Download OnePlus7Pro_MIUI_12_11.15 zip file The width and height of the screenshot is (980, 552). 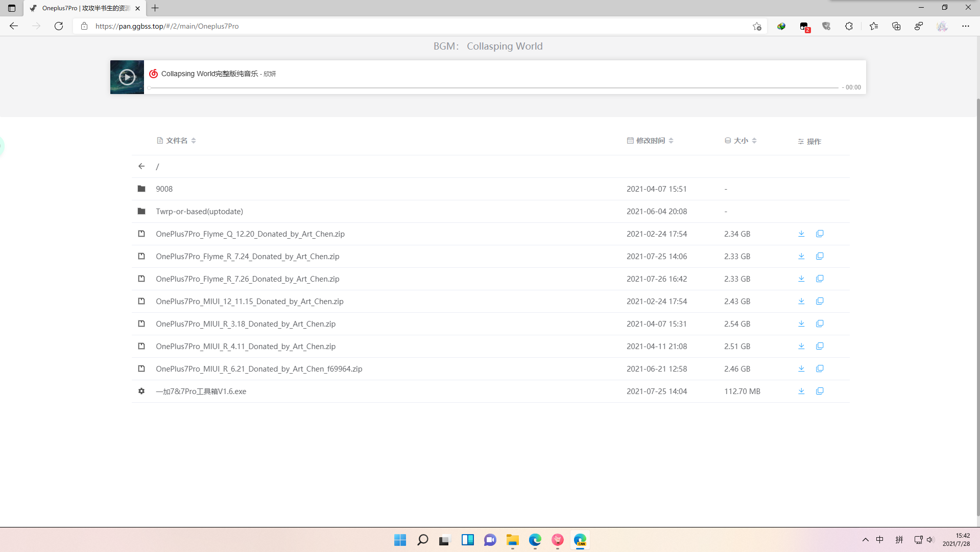point(801,301)
